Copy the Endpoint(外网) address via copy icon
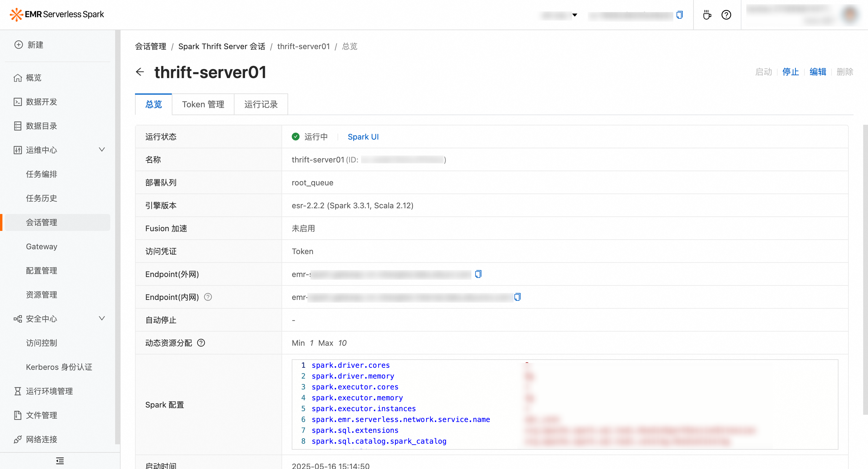This screenshot has height=469, width=868. coord(478,274)
